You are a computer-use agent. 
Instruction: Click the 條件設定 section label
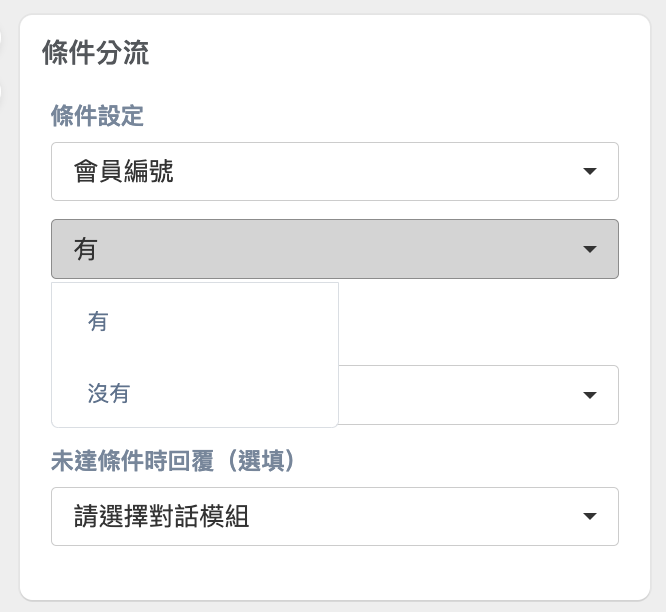pyautogui.click(x=97, y=116)
